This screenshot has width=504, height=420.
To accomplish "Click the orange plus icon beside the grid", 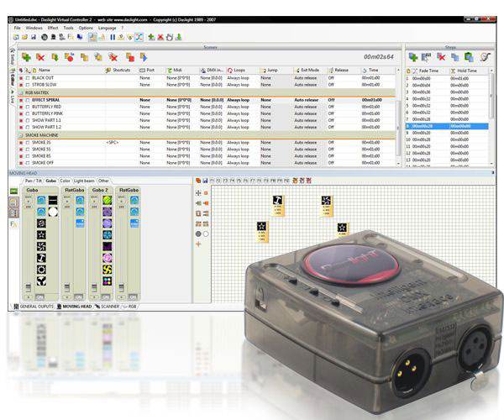I will [x=198, y=244].
